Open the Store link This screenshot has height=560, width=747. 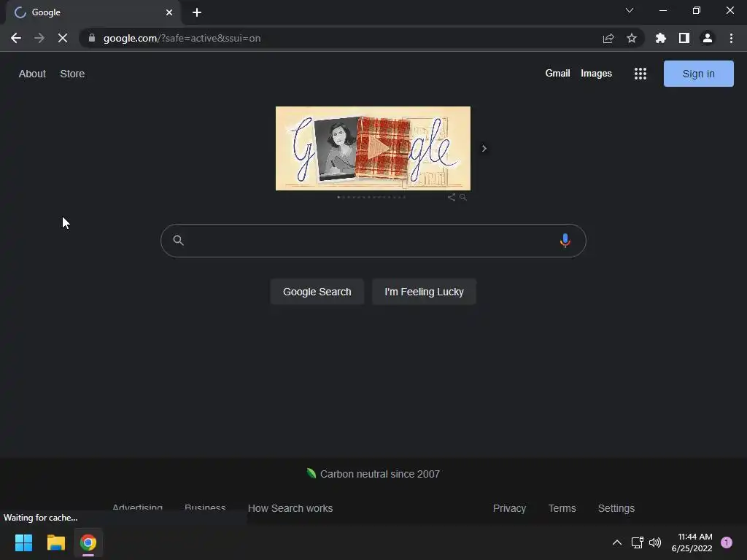point(72,74)
